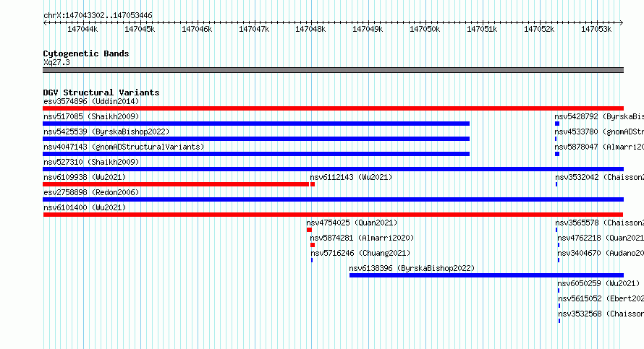Open nsv3404670 (Audano) variant label
644x349 pixels.
pyautogui.click(x=601, y=253)
